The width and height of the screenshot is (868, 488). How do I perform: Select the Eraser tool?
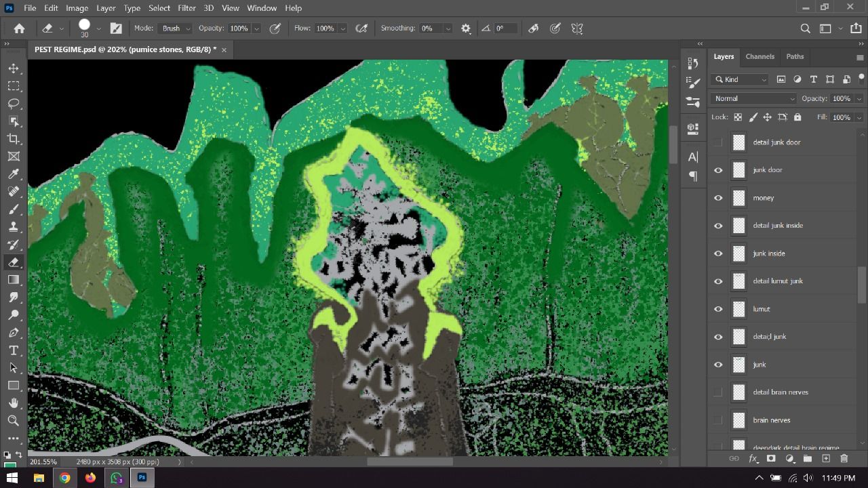pos(14,262)
